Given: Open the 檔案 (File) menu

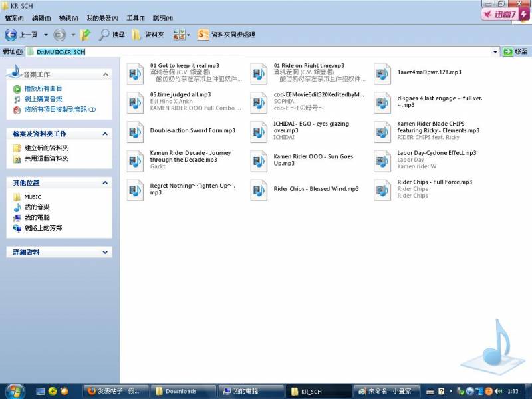Looking at the screenshot, I should 14,18.
